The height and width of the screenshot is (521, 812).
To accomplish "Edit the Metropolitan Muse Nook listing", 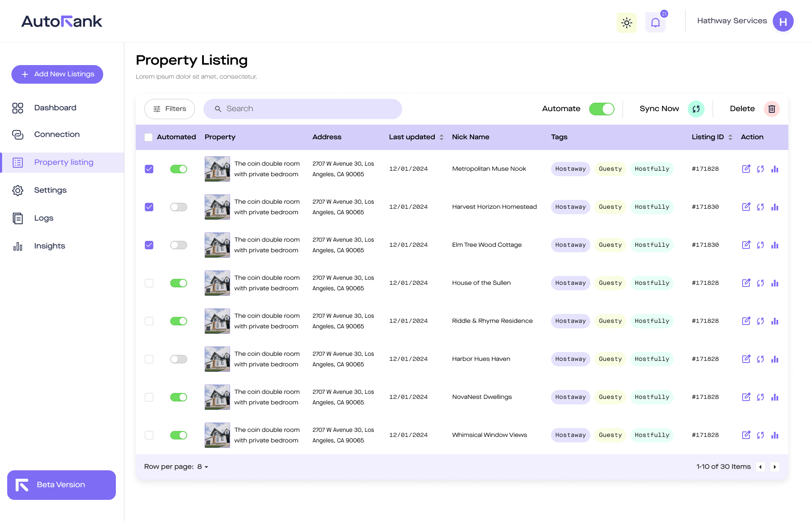I will 746,169.
